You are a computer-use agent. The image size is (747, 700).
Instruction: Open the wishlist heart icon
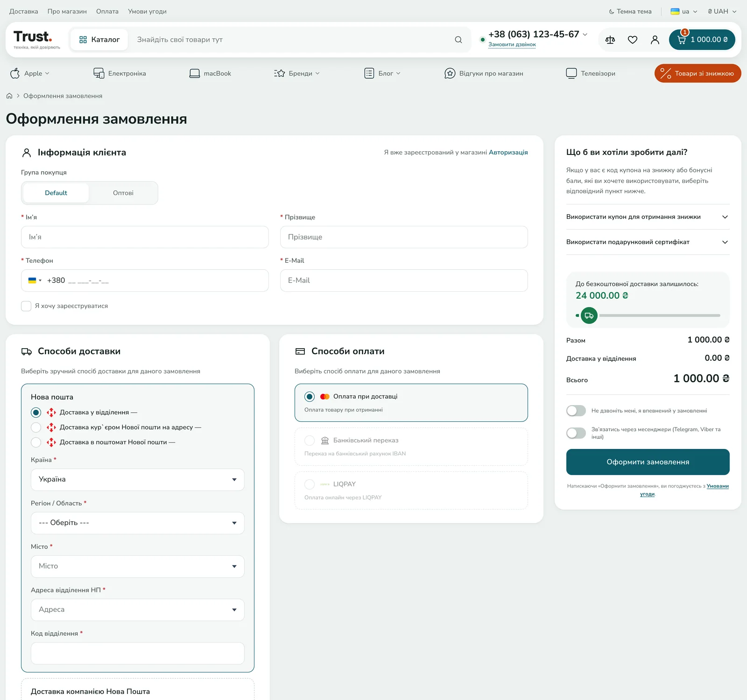[x=633, y=40]
